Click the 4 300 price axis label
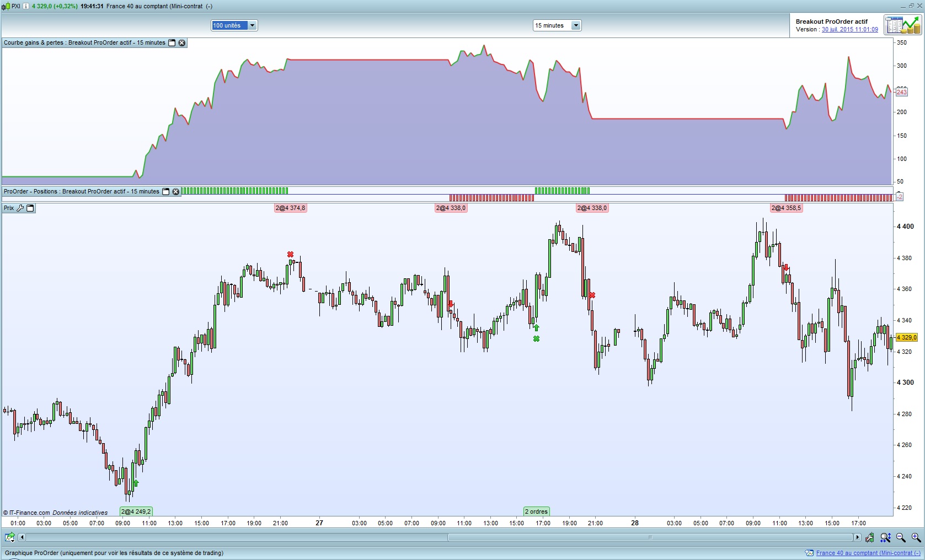This screenshot has width=925, height=560. tap(905, 382)
